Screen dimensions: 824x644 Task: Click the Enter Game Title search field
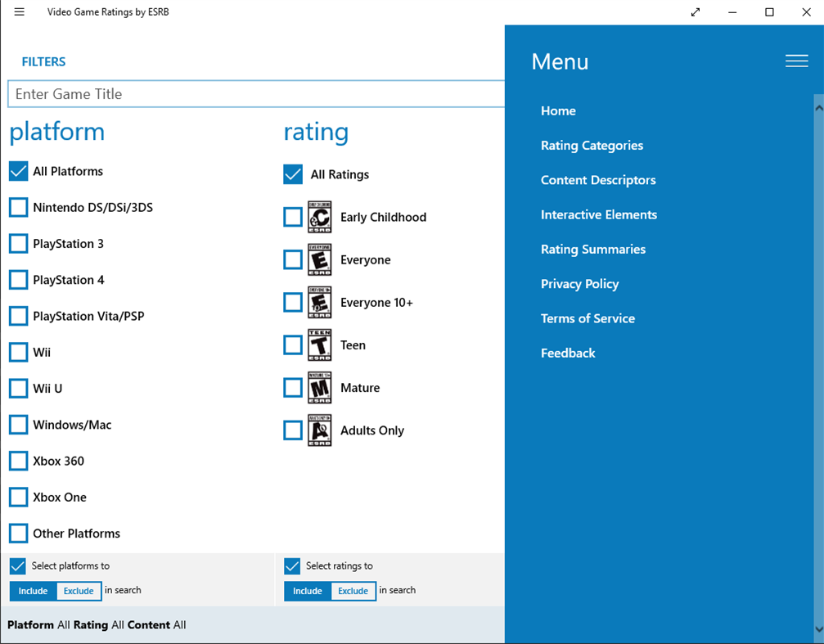[245, 93]
